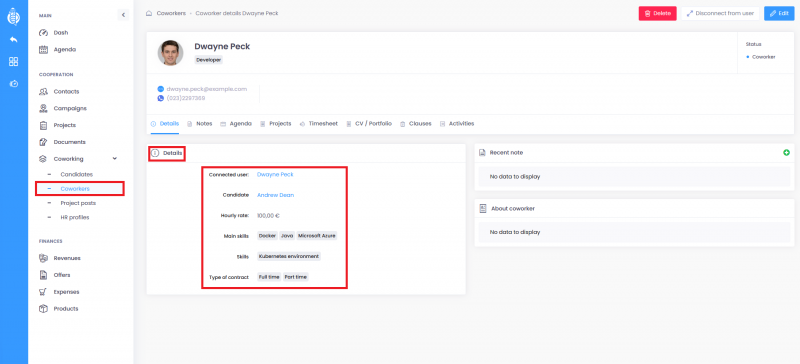Click the red Delete button
Image resolution: width=800 pixels, height=364 pixels.
pos(658,13)
